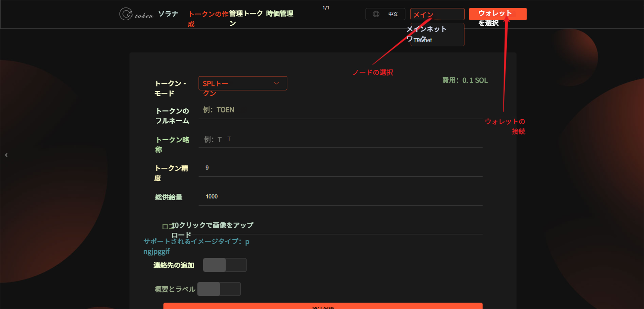The height and width of the screenshot is (309, 644).
Task: Go to the 管理トークン menu item
Action: pos(246,14)
